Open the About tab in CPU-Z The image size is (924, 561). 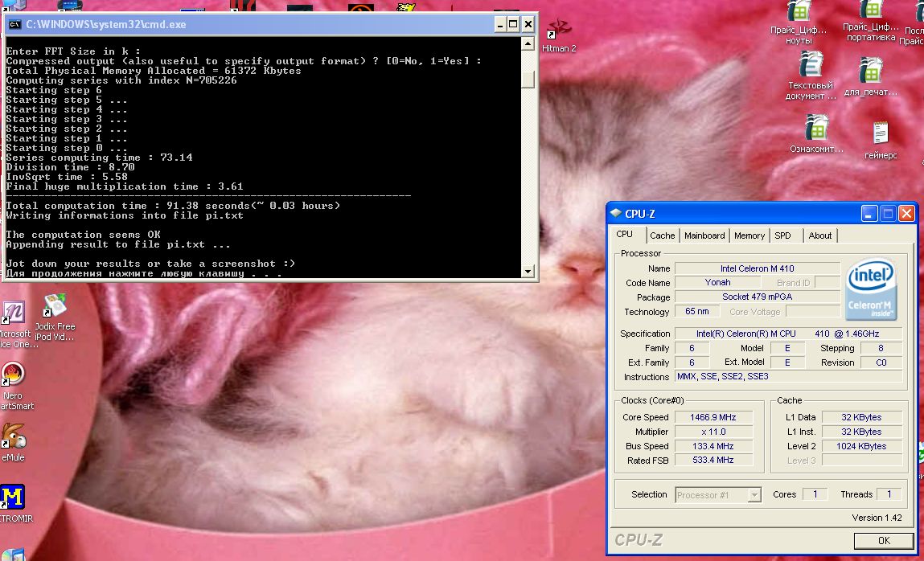819,235
